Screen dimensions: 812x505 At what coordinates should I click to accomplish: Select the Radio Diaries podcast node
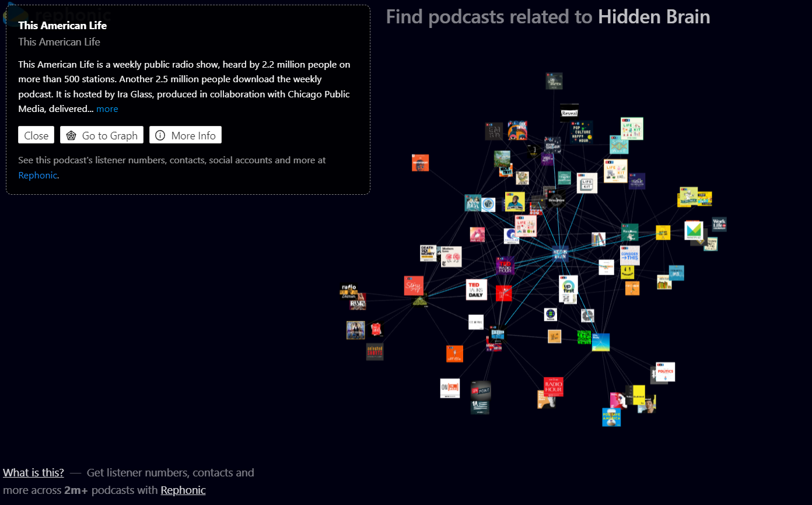[349, 290]
